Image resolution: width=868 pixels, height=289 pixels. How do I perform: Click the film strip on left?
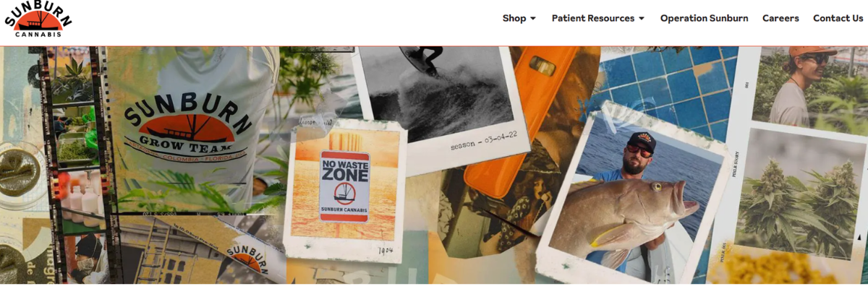pos(78,165)
